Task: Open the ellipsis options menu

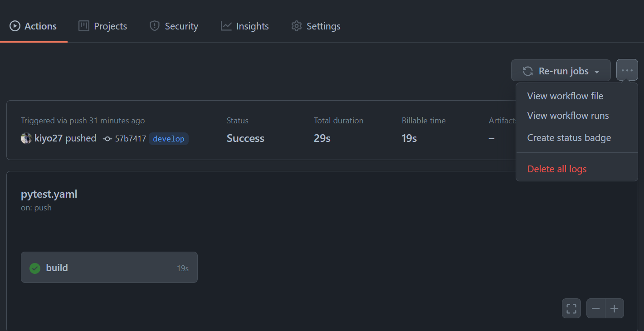Action: click(627, 70)
